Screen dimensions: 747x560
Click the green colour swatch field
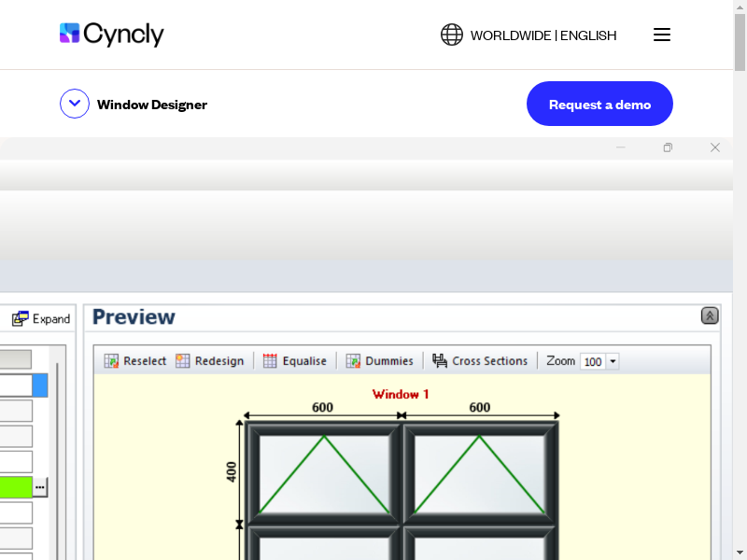pos(16,487)
